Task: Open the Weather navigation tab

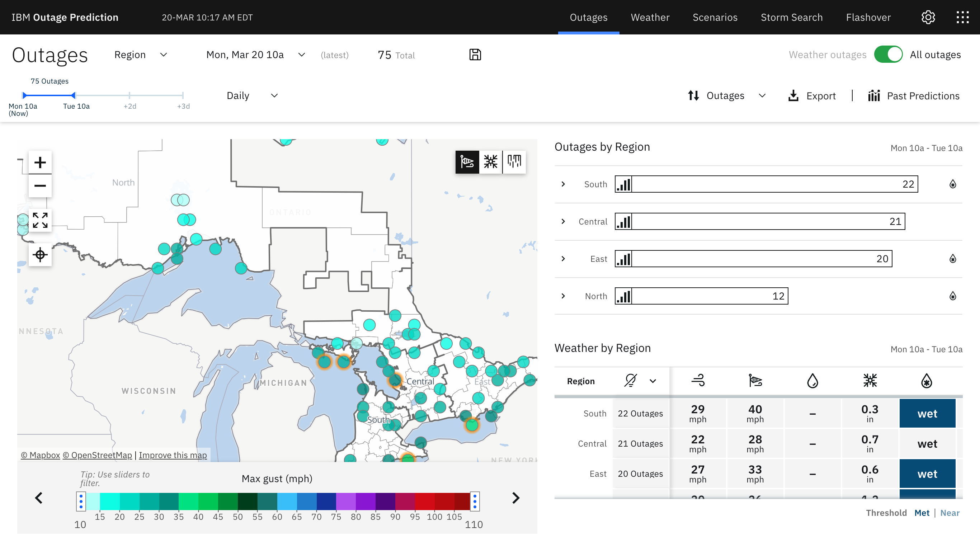Action: [650, 17]
